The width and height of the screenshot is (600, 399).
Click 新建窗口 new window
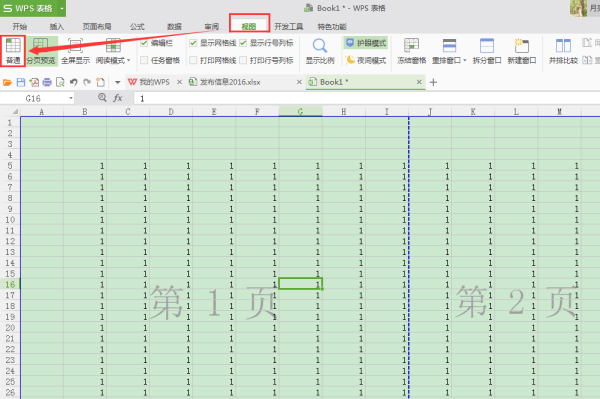(522, 50)
